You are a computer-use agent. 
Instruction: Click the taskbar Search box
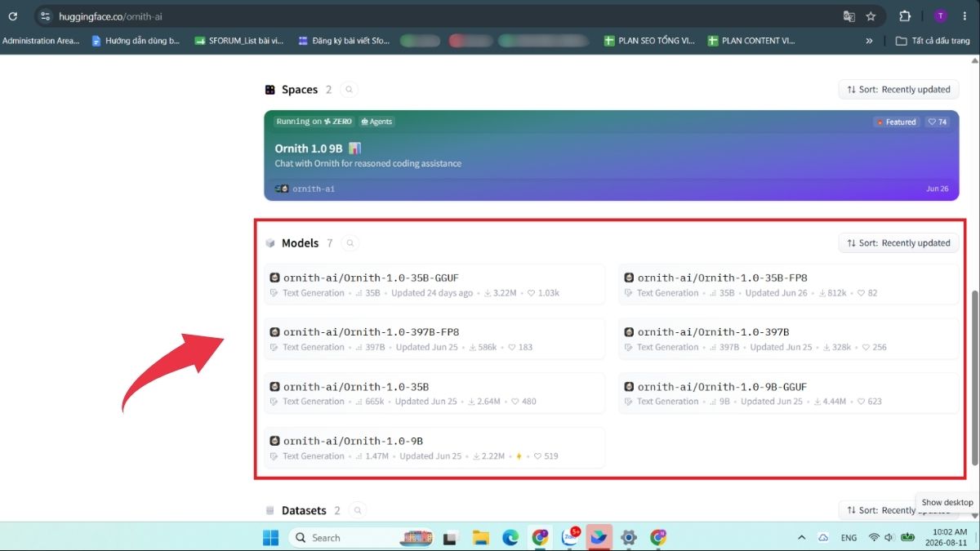pos(361,537)
